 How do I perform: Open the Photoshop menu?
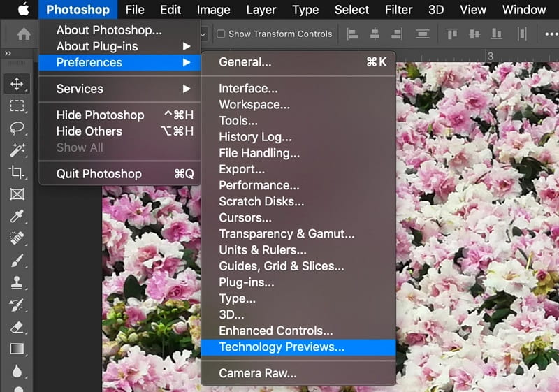(x=78, y=10)
